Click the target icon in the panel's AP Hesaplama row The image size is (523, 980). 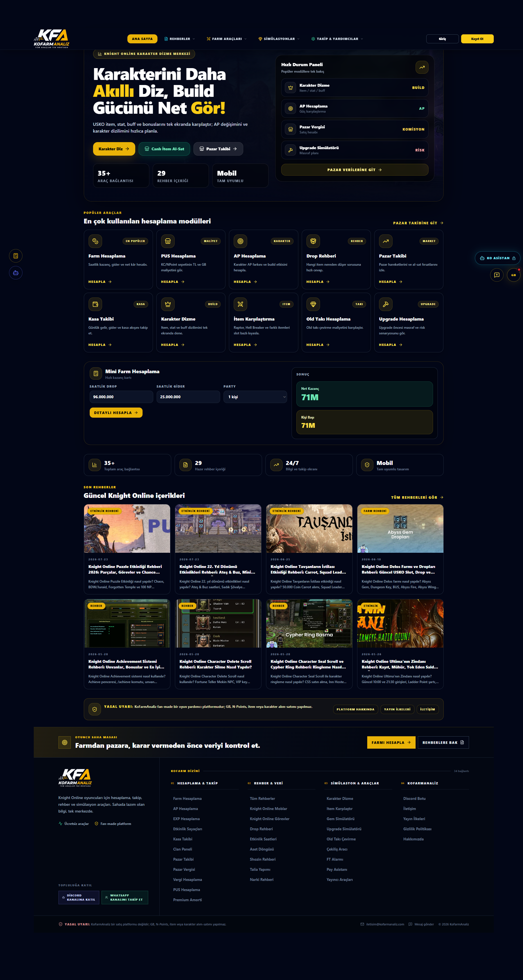290,108
